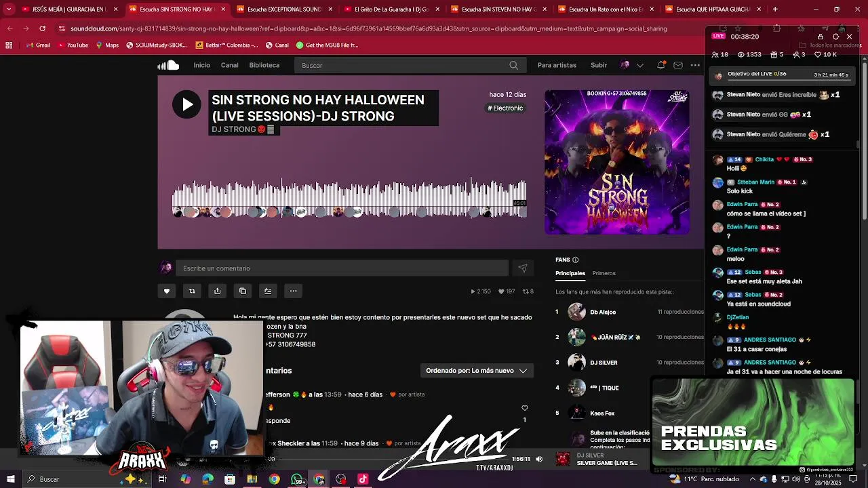This screenshot has height=488, width=868.
Task: Switch to the Principales fans tab
Action: 570,273
